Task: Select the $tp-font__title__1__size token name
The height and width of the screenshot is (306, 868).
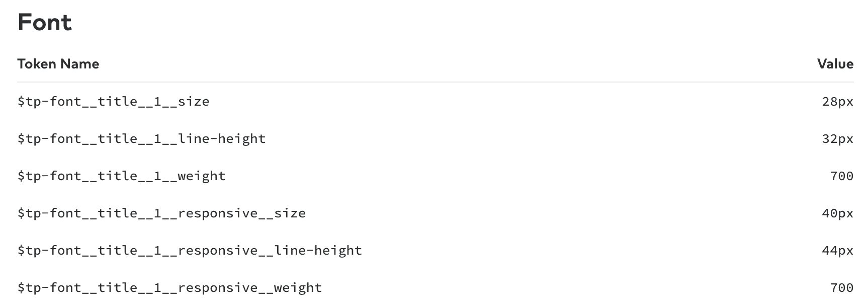Action: 113,102
